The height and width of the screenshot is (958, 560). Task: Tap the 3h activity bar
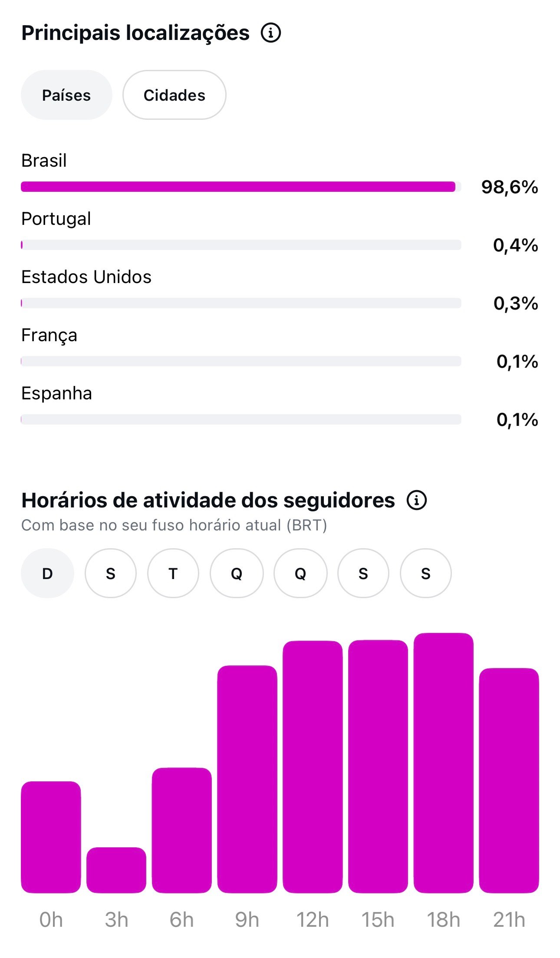(116, 870)
